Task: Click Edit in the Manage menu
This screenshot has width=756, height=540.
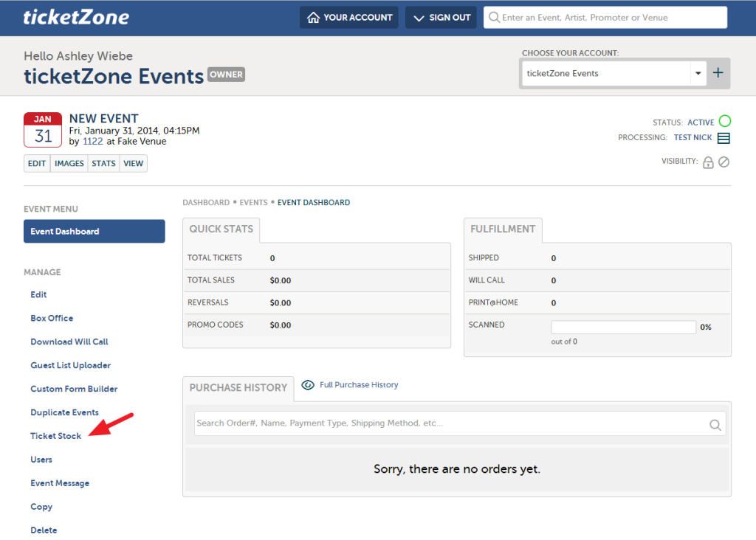Action: (x=38, y=294)
